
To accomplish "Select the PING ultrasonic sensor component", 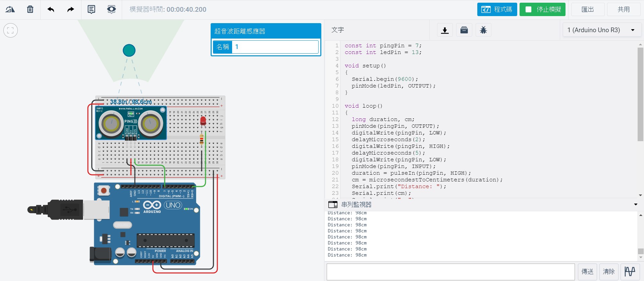I will (131, 123).
